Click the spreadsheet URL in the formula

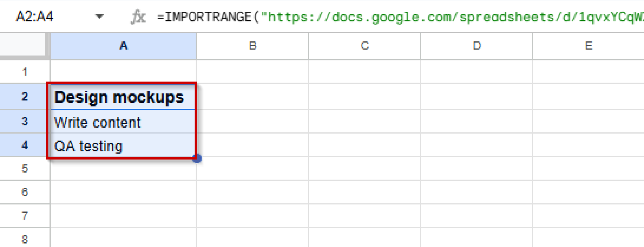coord(440,17)
